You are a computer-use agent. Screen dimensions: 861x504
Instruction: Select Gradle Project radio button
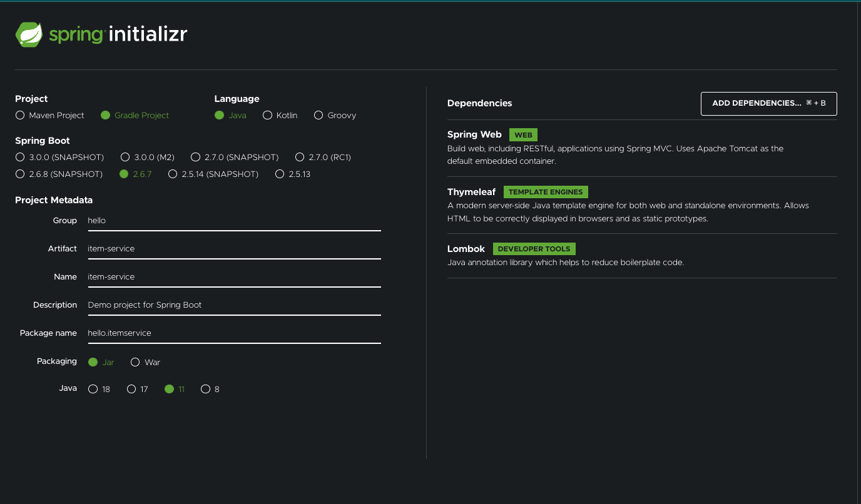105,115
